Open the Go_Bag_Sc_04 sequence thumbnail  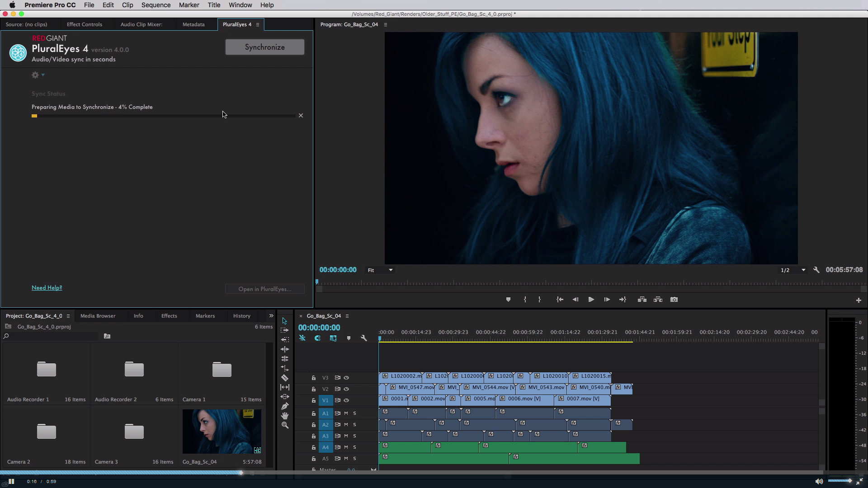pos(222,431)
